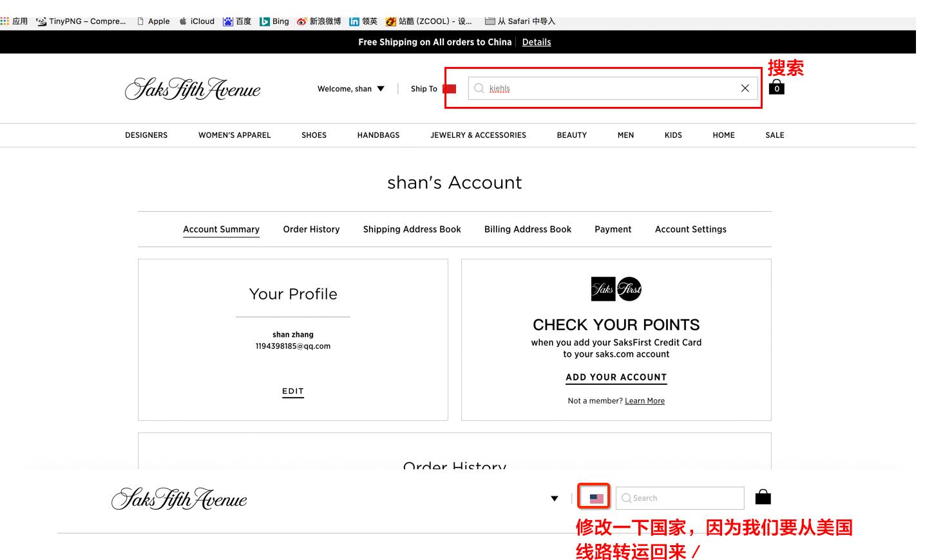Screen dimensions: 934x560
Task: Open the 应用 apps grid bookmark
Action: click(14, 21)
